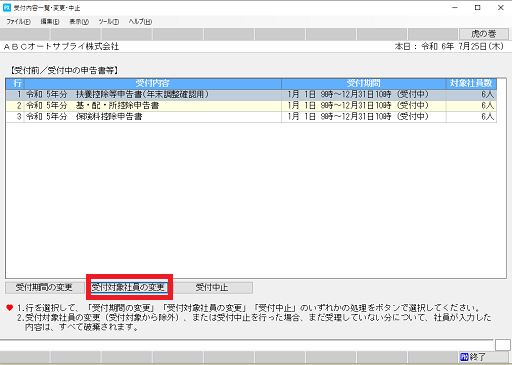
Task: Click 受付期間の変更 button
Action: pyautogui.click(x=44, y=287)
